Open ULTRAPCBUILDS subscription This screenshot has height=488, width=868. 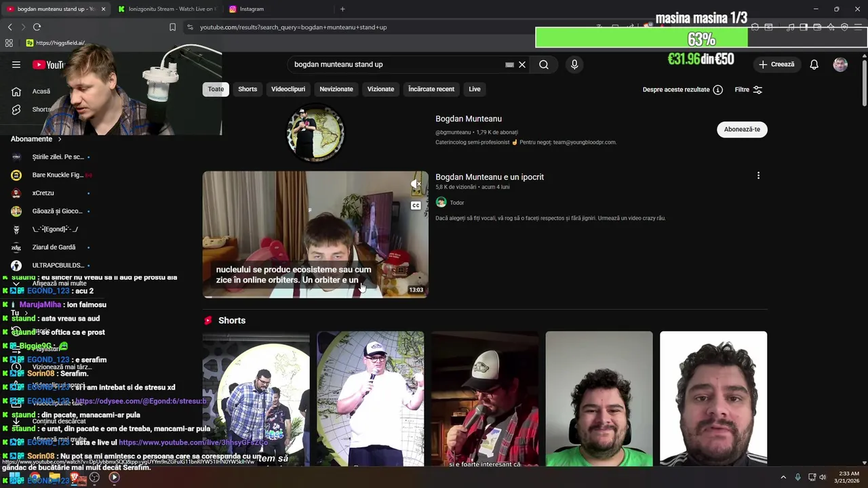click(x=51, y=265)
